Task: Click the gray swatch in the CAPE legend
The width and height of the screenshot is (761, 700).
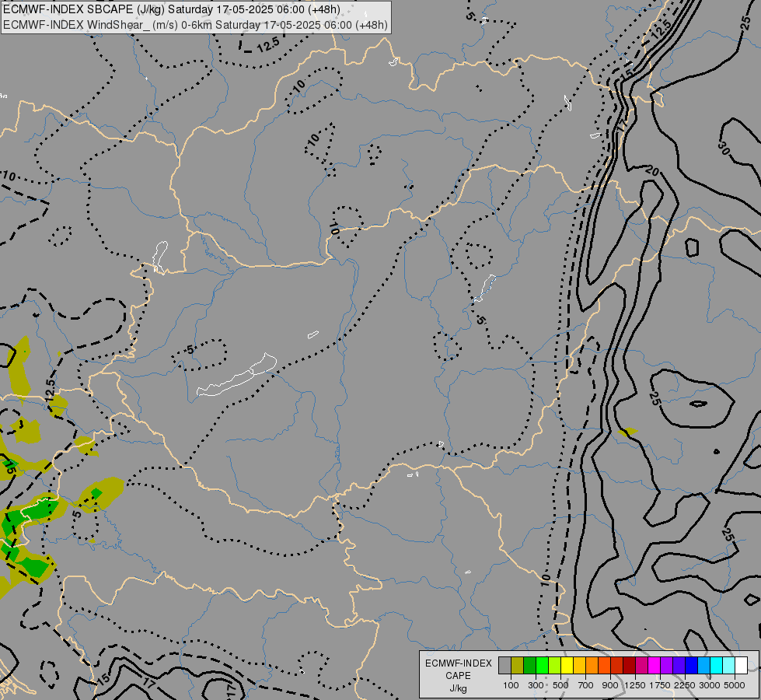Action: [504, 665]
